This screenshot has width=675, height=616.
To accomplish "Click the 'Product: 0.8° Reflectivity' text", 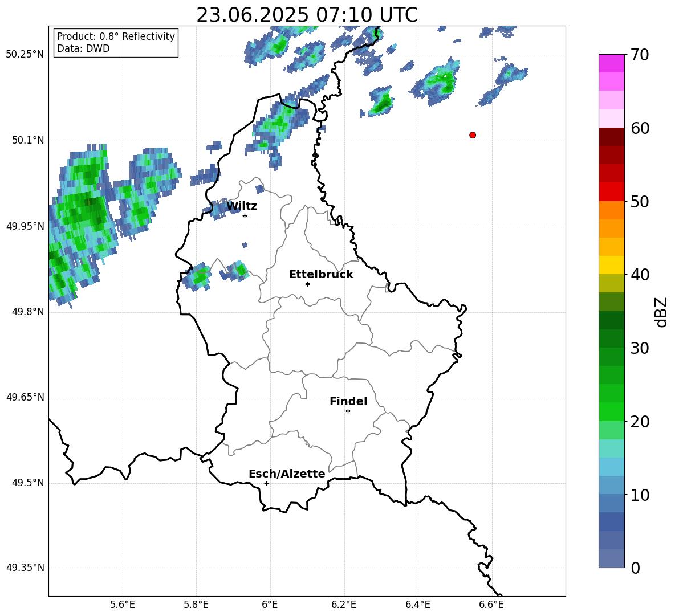I will pyautogui.click(x=116, y=36).
